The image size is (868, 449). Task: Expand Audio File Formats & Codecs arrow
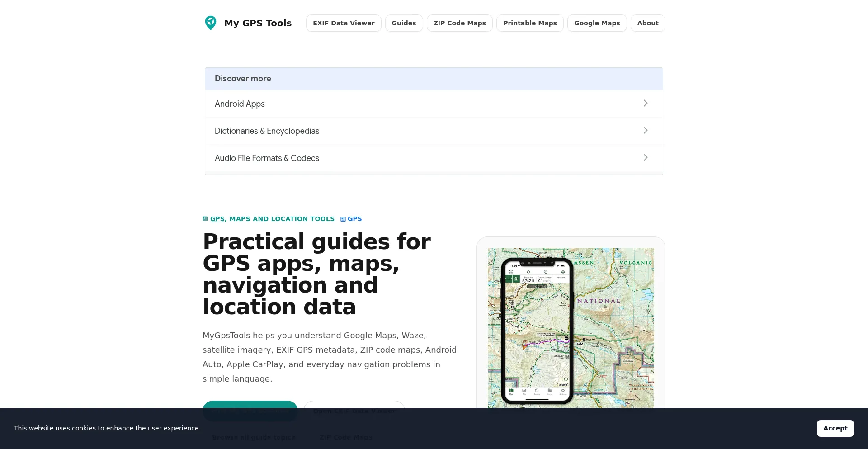tap(646, 158)
